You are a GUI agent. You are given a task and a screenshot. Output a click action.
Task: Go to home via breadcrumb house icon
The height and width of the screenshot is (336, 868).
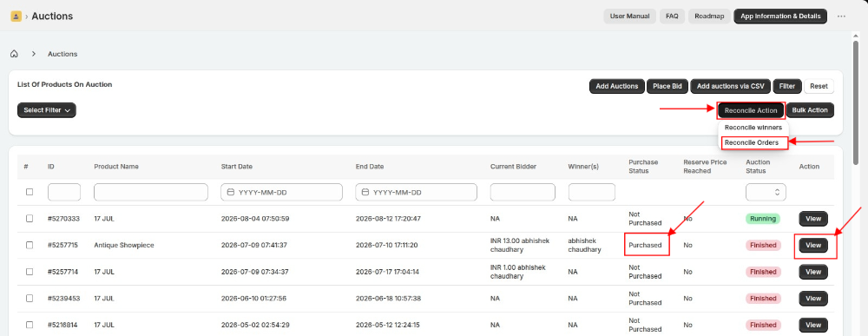tap(15, 54)
